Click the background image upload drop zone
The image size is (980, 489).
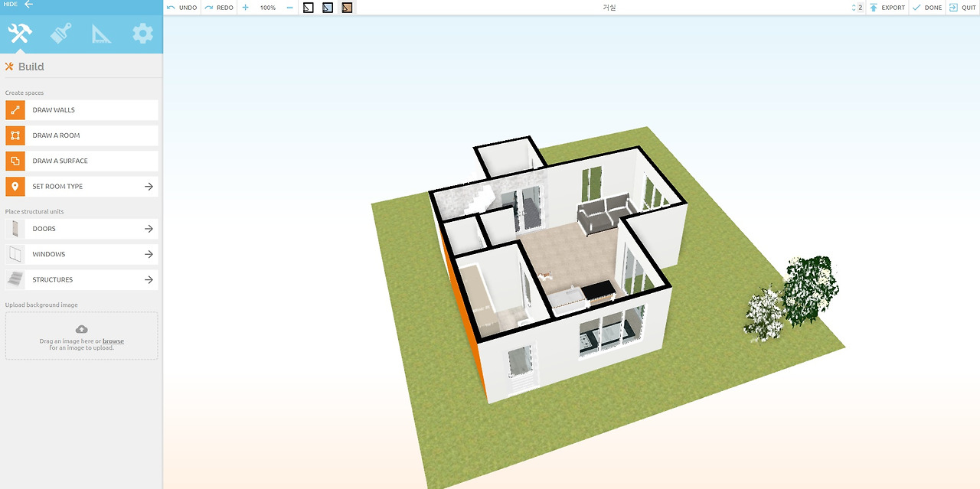click(82, 335)
